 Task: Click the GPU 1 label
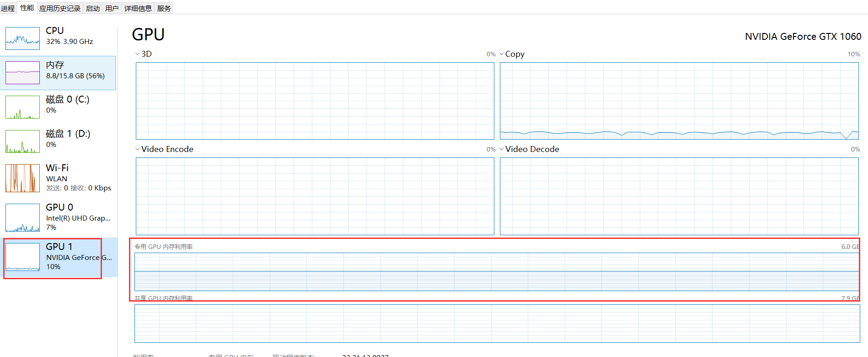[59, 247]
